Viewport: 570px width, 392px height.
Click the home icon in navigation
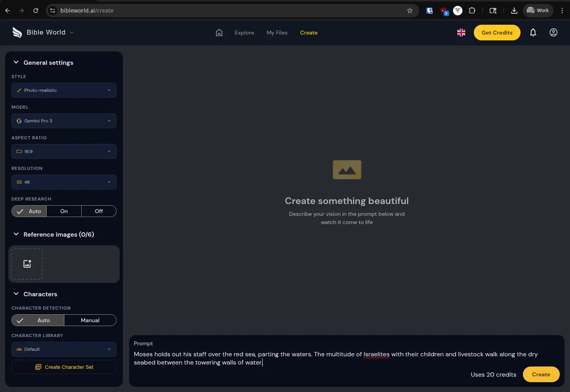219,33
